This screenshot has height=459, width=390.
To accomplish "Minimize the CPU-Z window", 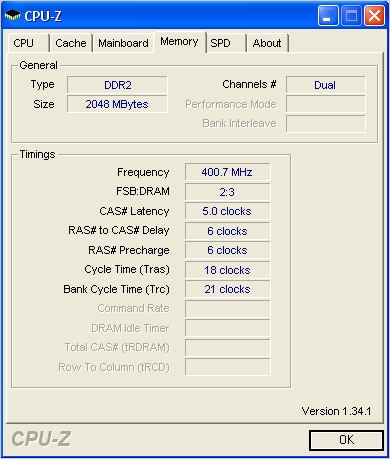I will [x=328, y=15].
